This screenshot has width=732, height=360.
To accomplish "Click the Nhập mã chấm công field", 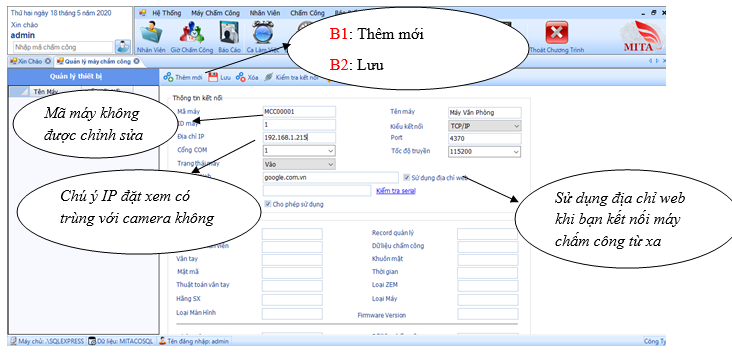I will point(63,47).
